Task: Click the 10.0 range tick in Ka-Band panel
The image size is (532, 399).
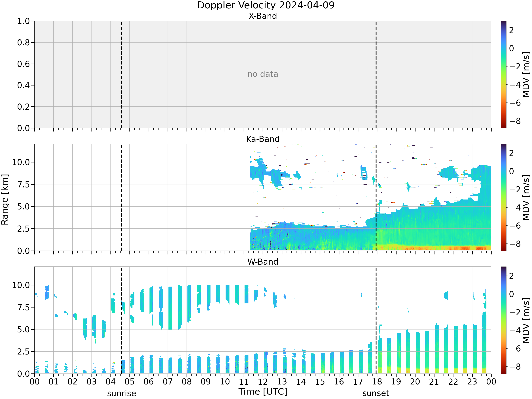Action: 21,162
